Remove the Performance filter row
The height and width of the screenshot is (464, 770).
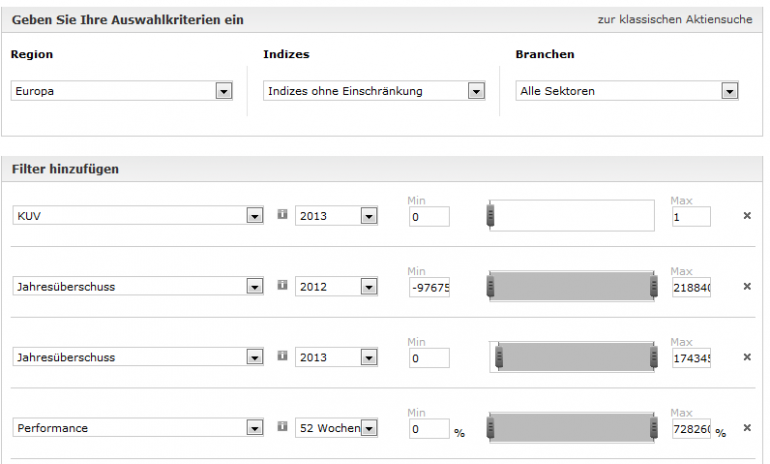coord(746,428)
